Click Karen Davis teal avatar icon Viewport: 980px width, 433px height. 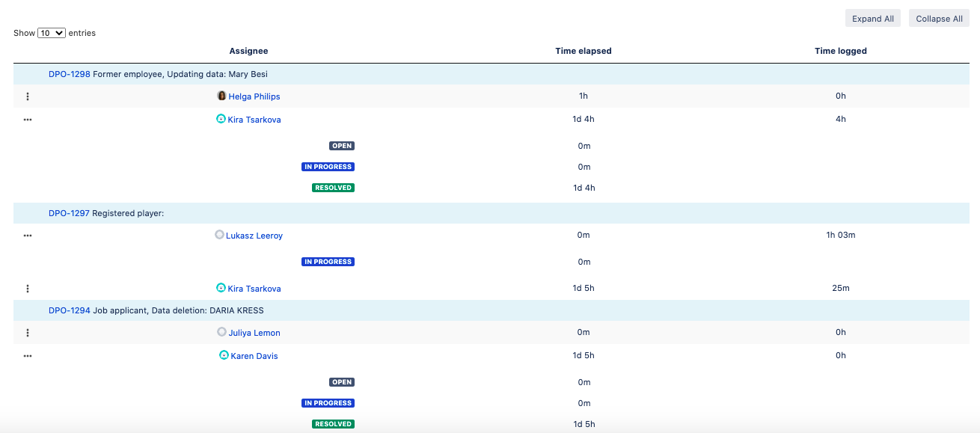224,354
